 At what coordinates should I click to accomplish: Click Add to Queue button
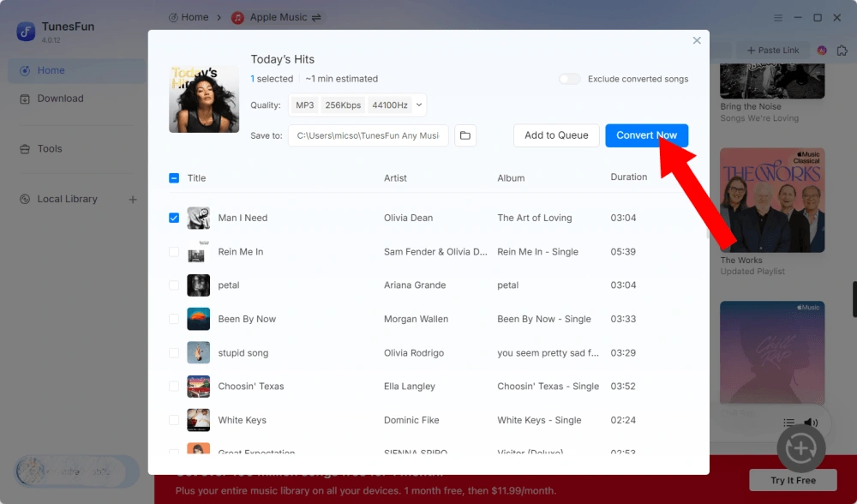point(556,135)
